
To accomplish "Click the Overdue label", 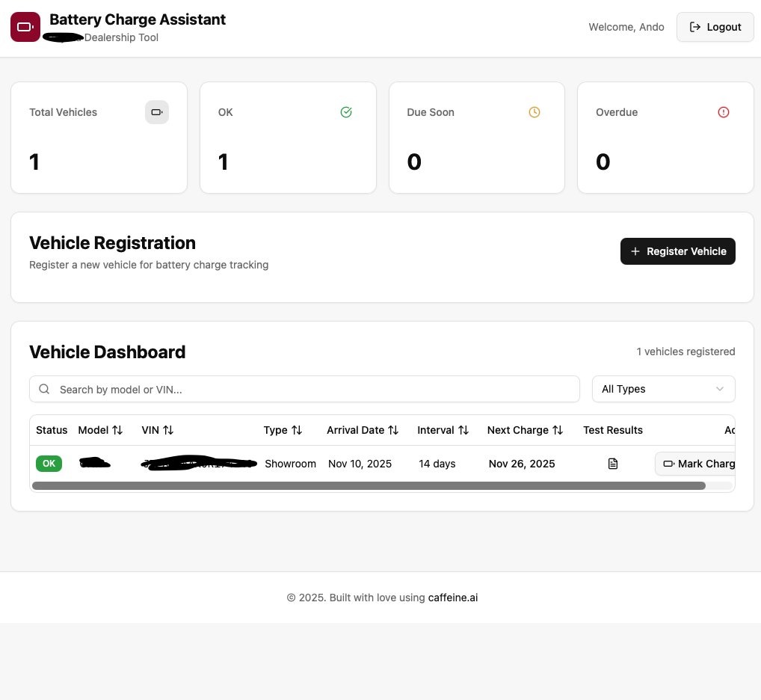I will tap(617, 112).
